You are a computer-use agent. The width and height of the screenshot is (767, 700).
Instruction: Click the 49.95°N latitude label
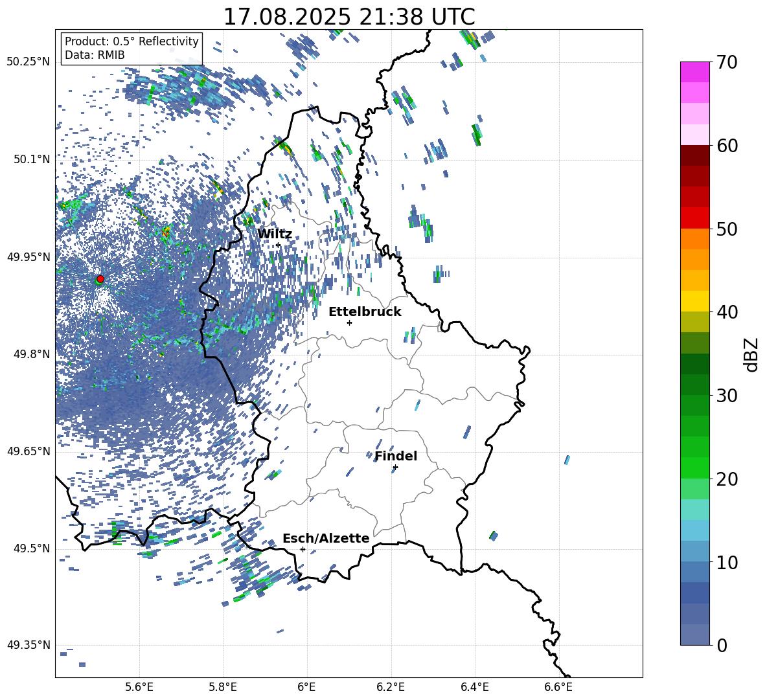point(29,257)
